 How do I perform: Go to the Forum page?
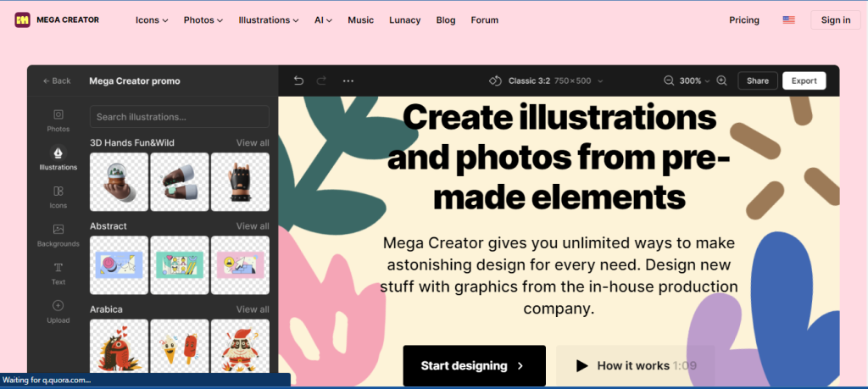click(484, 20)
